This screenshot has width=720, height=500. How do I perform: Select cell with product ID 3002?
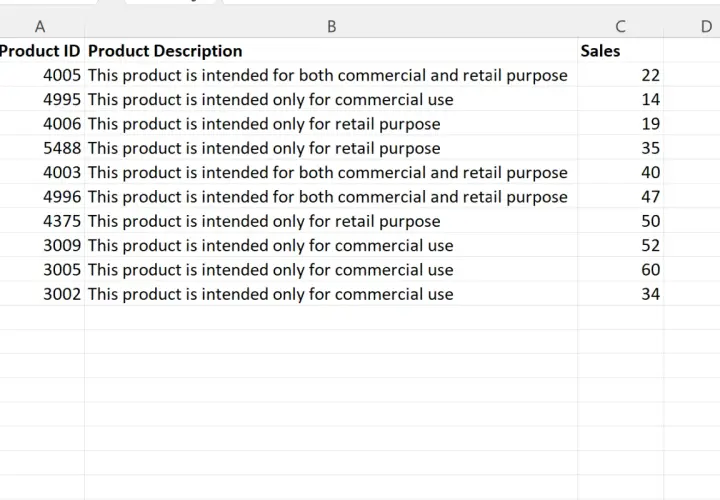coord(42,294)
